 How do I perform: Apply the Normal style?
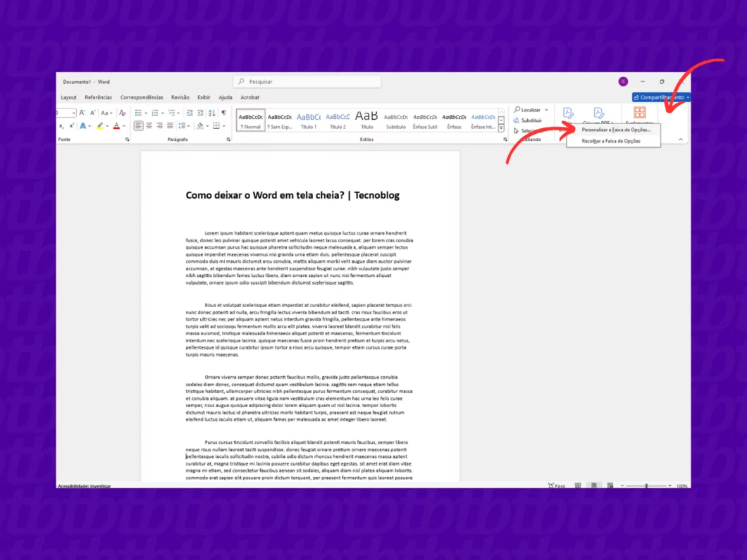click(x=251, y=120)
